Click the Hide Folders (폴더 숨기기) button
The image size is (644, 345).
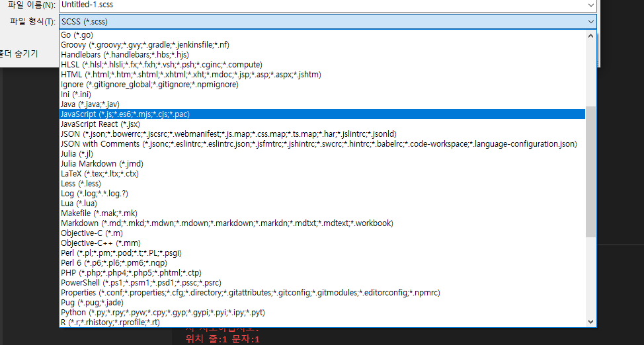[19, 54]
